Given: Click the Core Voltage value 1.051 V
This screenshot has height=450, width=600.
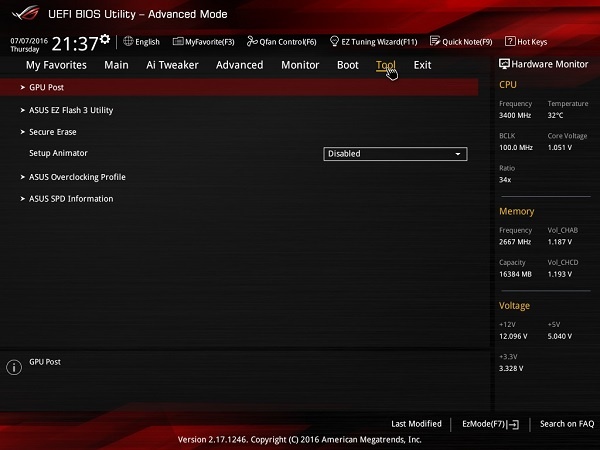Looking at the screenshot, I should click(560, 148).
